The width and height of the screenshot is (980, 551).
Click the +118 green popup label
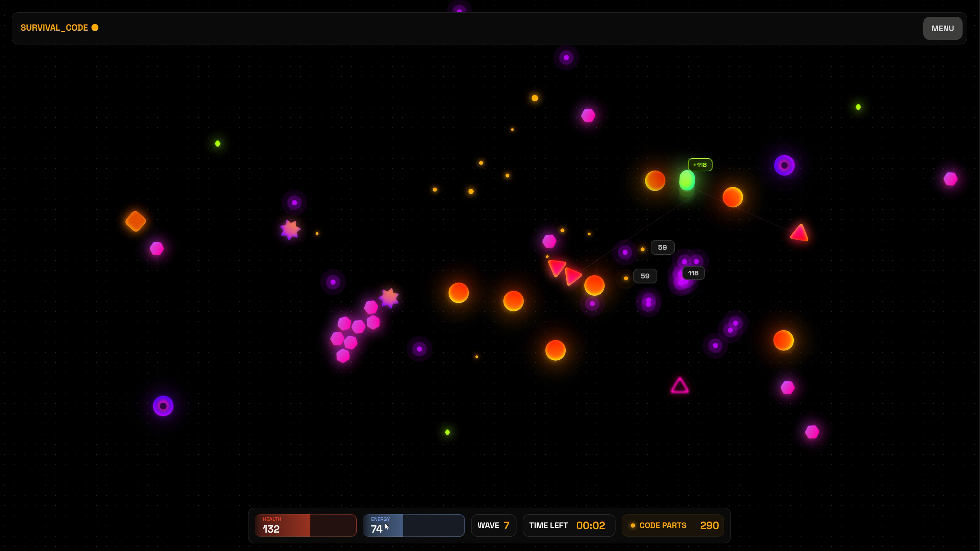click(700, 165)
